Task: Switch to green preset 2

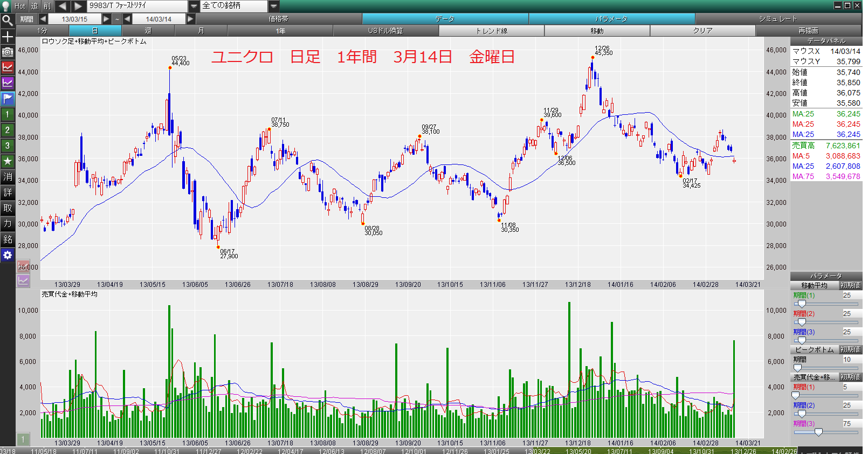Action: pyautogui.click(x=8, y=130)
